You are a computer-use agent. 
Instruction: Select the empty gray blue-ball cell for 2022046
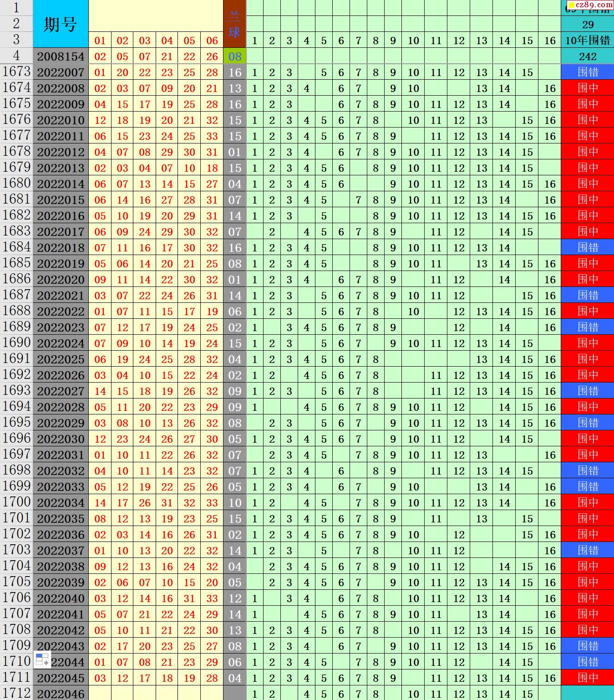(234, 694)
